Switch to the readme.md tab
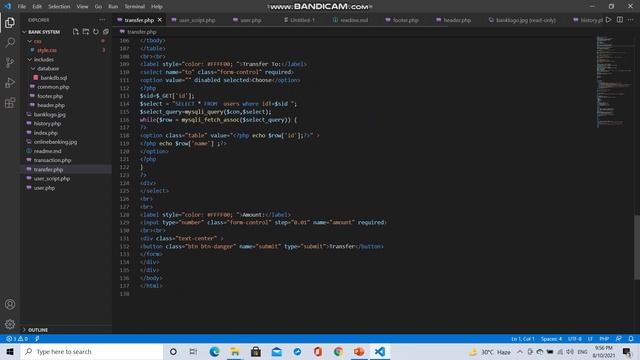Image resolution: width=640 pixels, height=360 pixels. (x=354, y=20)
